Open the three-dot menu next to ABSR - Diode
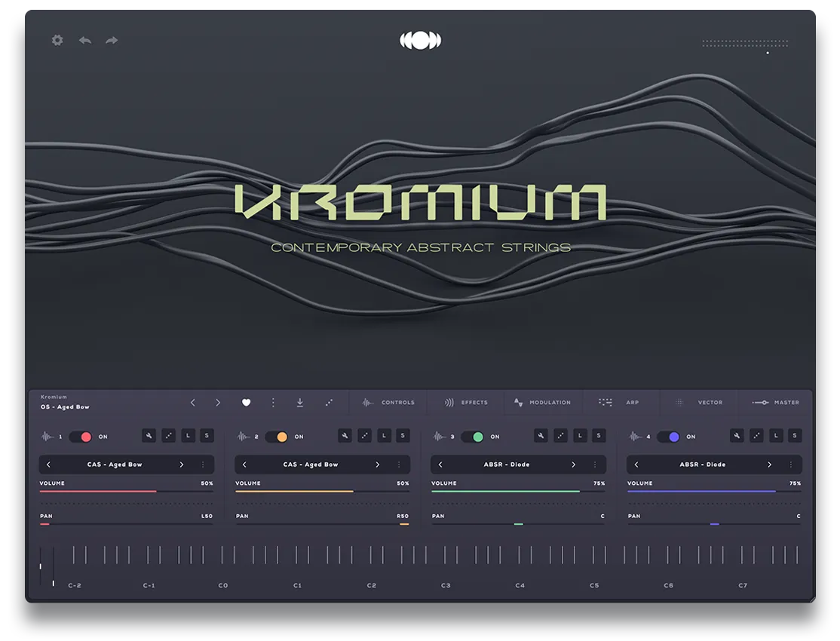 point(595,465)
